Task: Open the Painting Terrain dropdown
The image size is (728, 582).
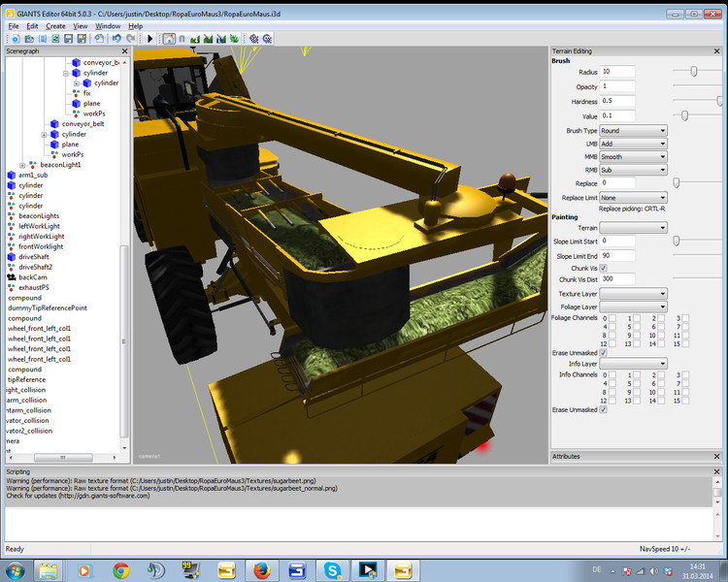Action: (633, 228)
